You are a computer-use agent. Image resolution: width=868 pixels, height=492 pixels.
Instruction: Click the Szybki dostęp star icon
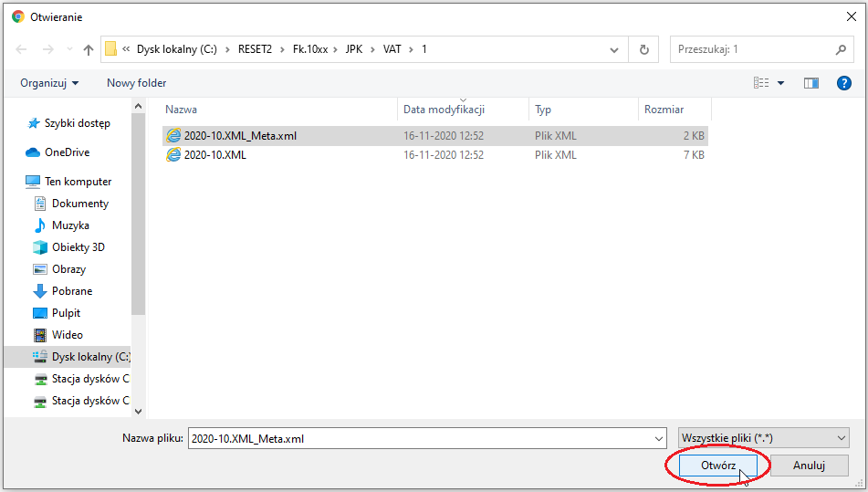pyautogui.click(x=34, y=123)
